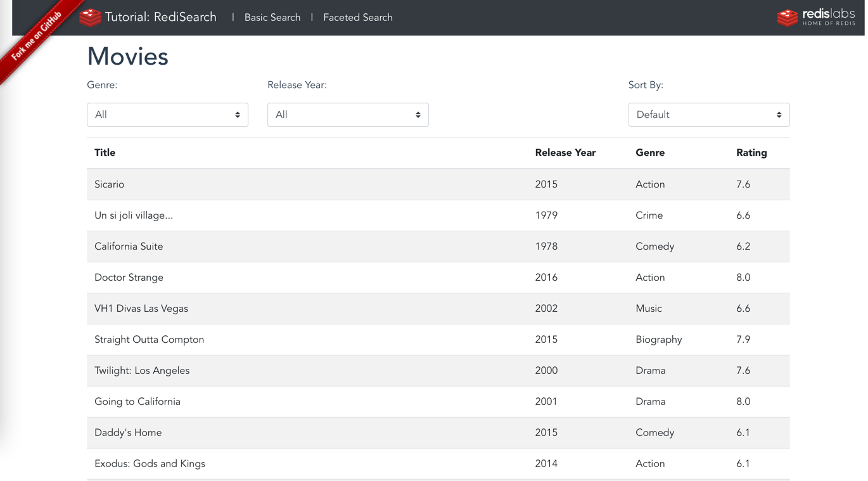Click the year 2000 in Twilight: Los Angeles row
This screenshot has height=481, width=868.
click(x=546, y=371)
